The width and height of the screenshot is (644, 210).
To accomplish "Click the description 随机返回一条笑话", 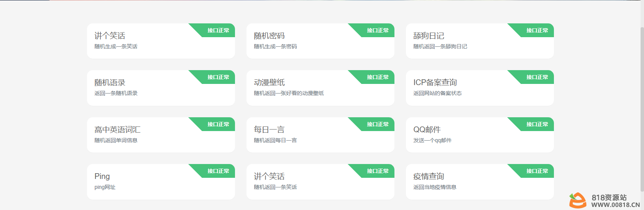I will 275,187.
